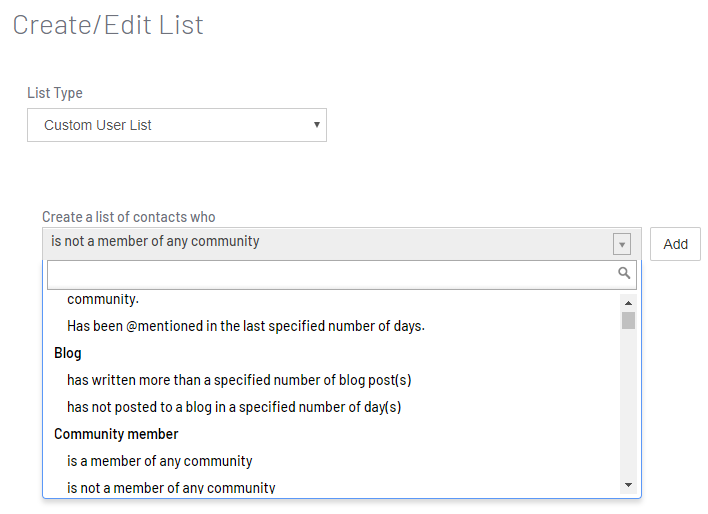Select 'Has been @mentioned' option
The width and height of the screenshot is (708, 514).
point(246,326)
